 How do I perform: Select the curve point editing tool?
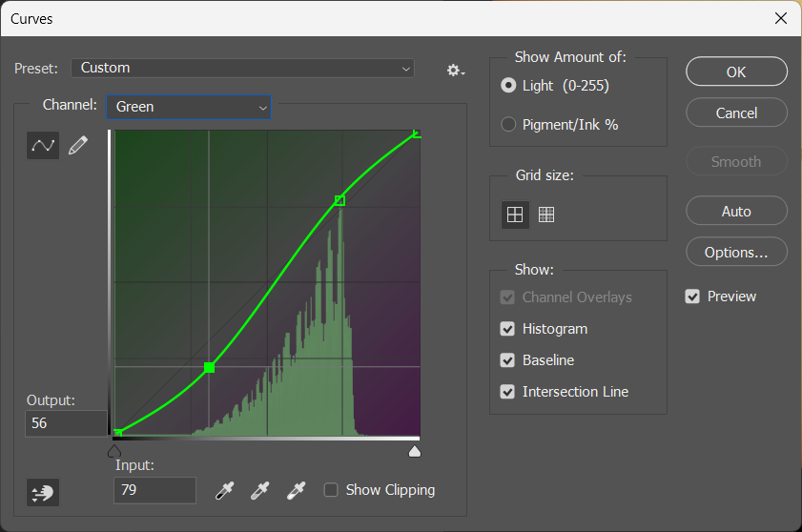(43, 145)
